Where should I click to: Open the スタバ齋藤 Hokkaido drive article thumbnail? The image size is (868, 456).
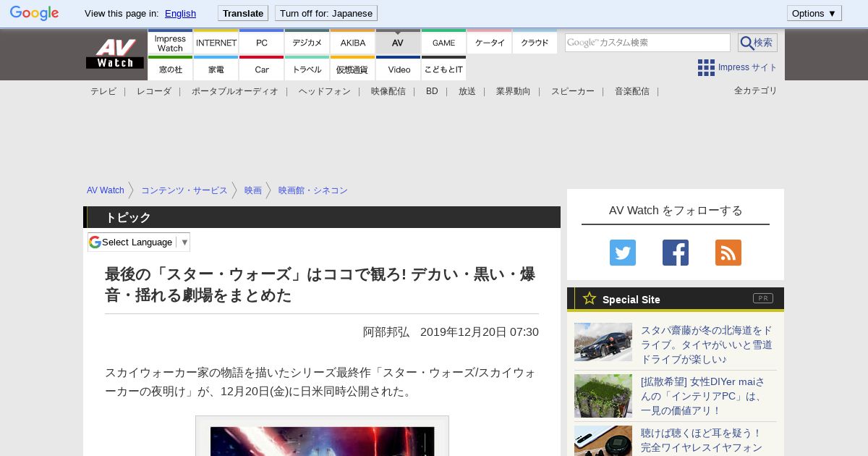tap(603, 342)
